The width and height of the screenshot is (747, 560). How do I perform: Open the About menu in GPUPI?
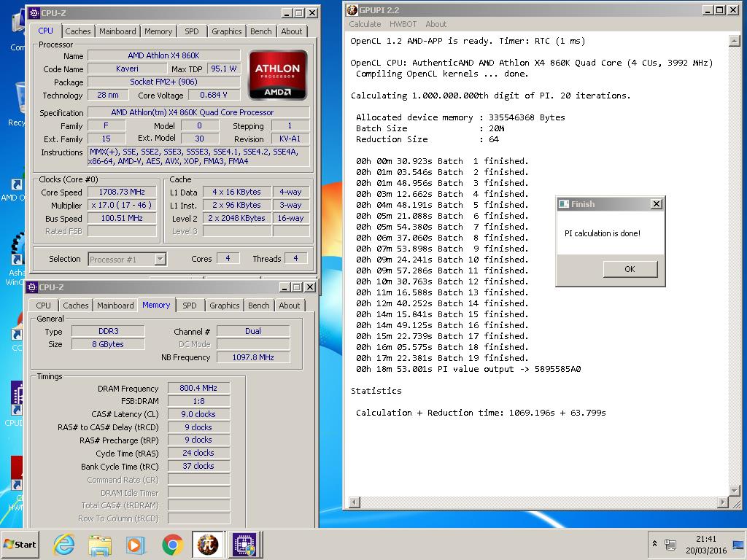436,24
